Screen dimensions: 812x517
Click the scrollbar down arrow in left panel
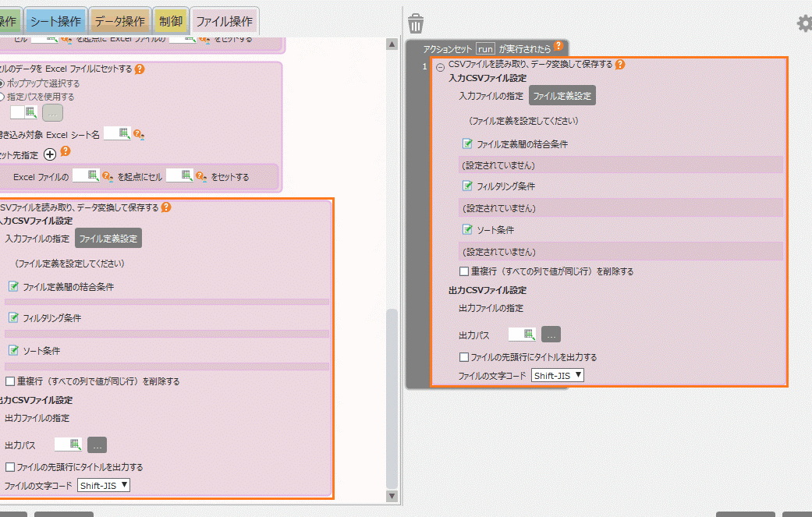(392, 496)
